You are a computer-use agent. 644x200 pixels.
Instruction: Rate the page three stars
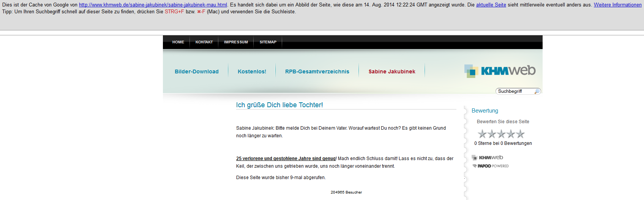click(501, 134)
